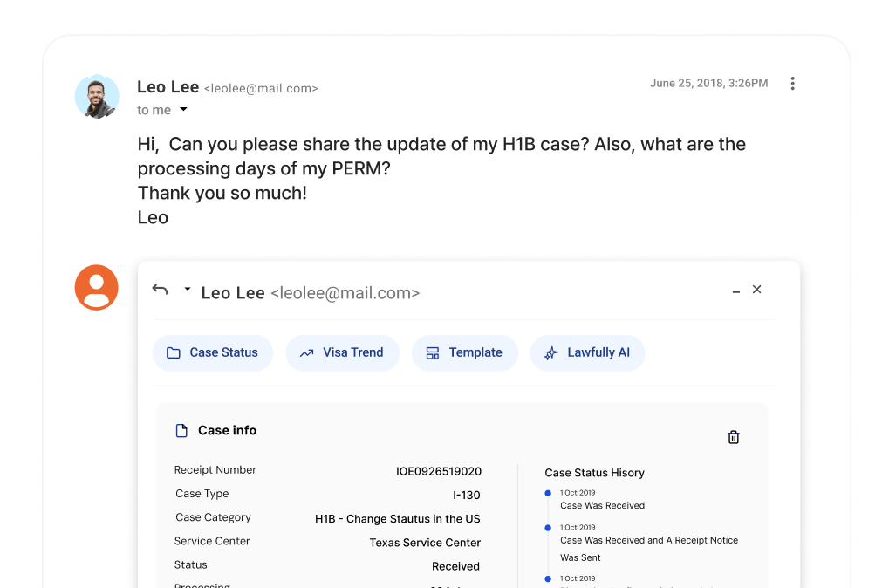
Task: Delete the case info using the trash icon
Action: (x=733, y=436)
